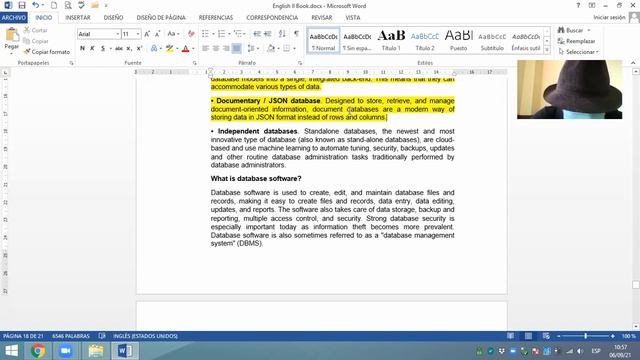This screenshot has width=640, height=360.
Task: Center align text
Action: 216,49
